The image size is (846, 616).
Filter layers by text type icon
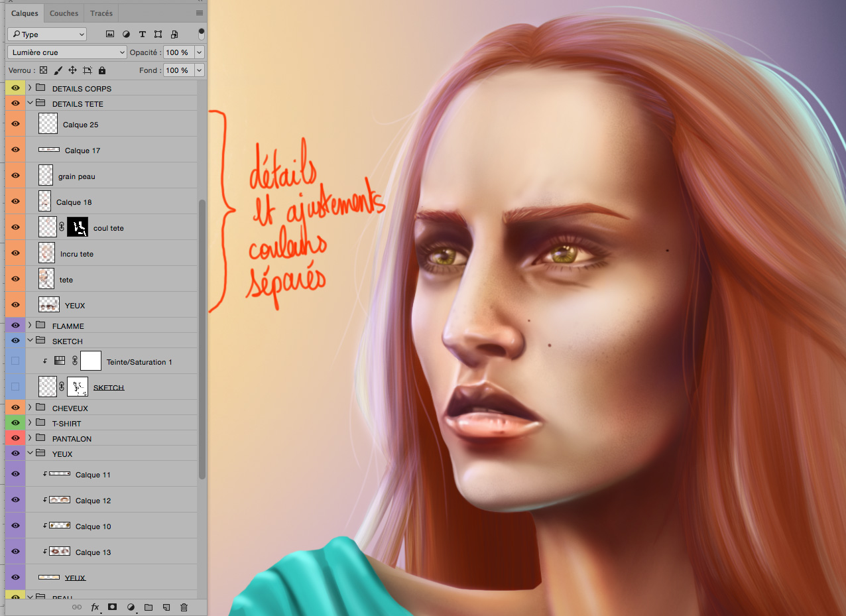click(142, 34)
